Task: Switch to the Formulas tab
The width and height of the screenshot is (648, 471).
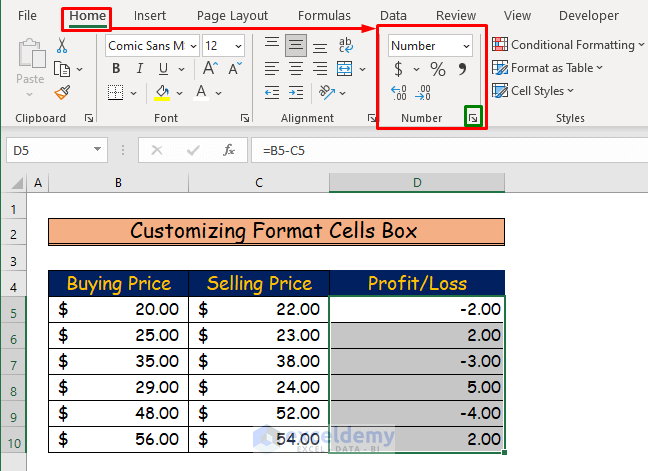Action: [324, 16]
